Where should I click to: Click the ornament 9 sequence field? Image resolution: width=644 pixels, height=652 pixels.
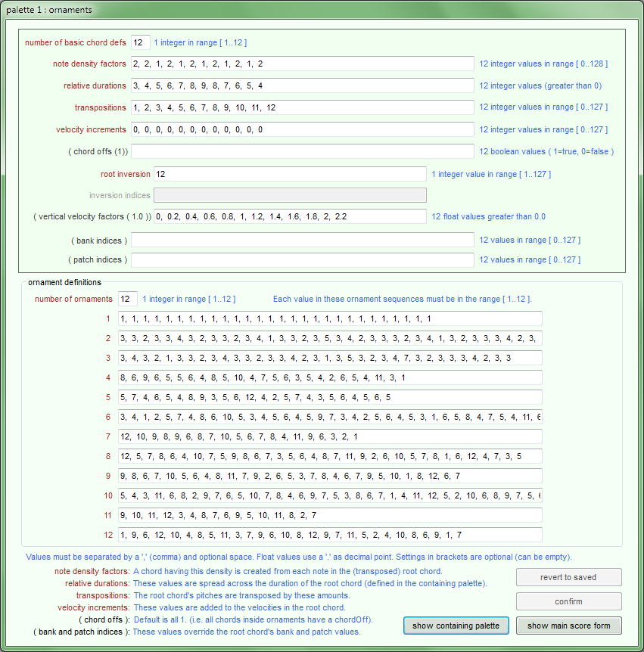[x=330, y=476]
